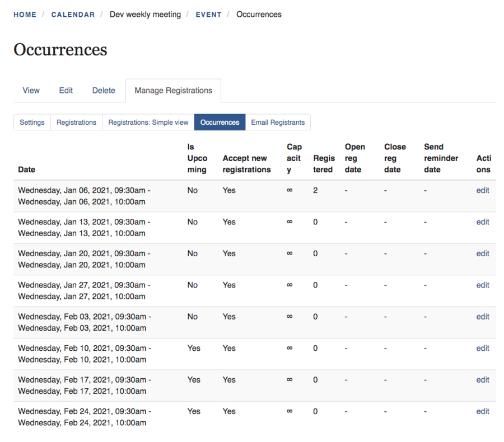Select the Delete tab

104,91
